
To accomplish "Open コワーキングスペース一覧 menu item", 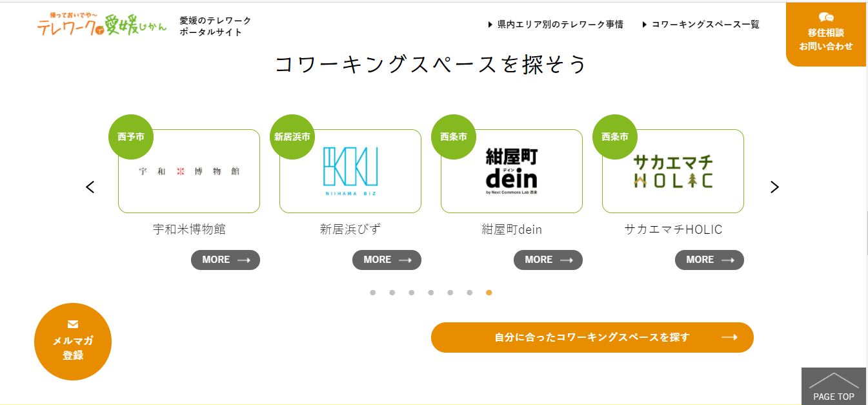I will click(701, 25).
